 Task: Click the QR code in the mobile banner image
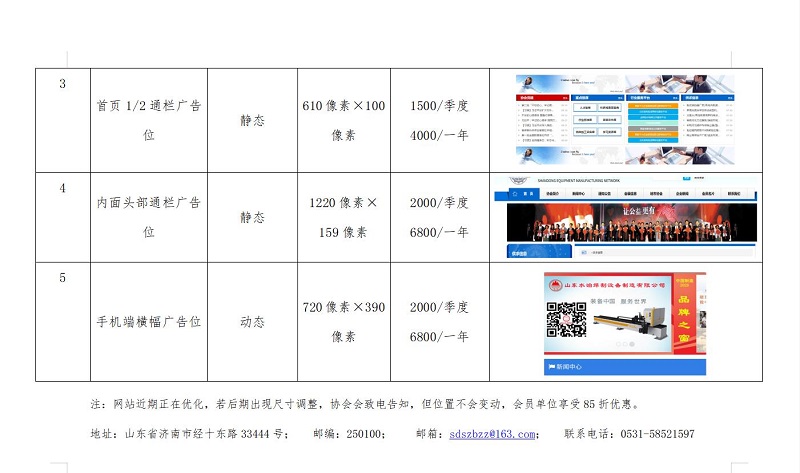[x=565, y=320]
